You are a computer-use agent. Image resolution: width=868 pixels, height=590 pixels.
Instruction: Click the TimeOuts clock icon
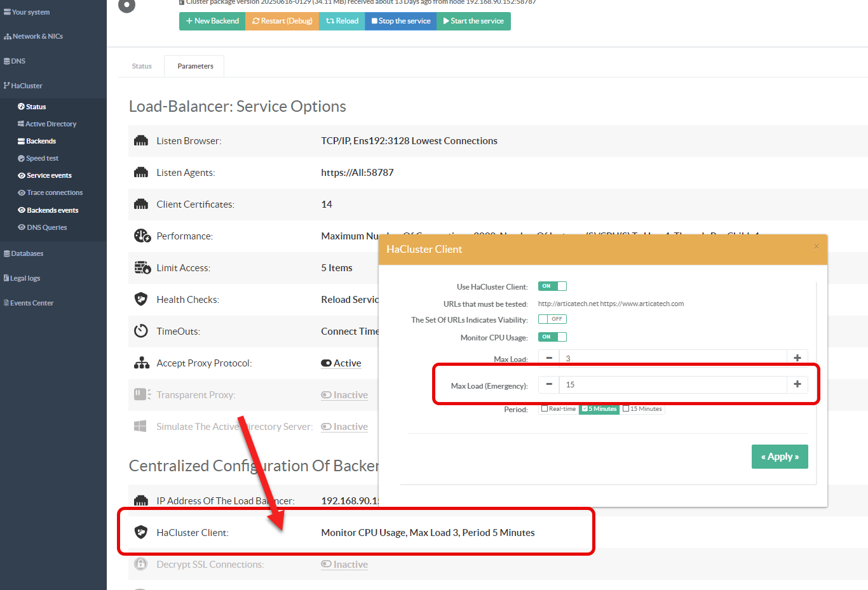pyautogui.click(x=141, y=332)
